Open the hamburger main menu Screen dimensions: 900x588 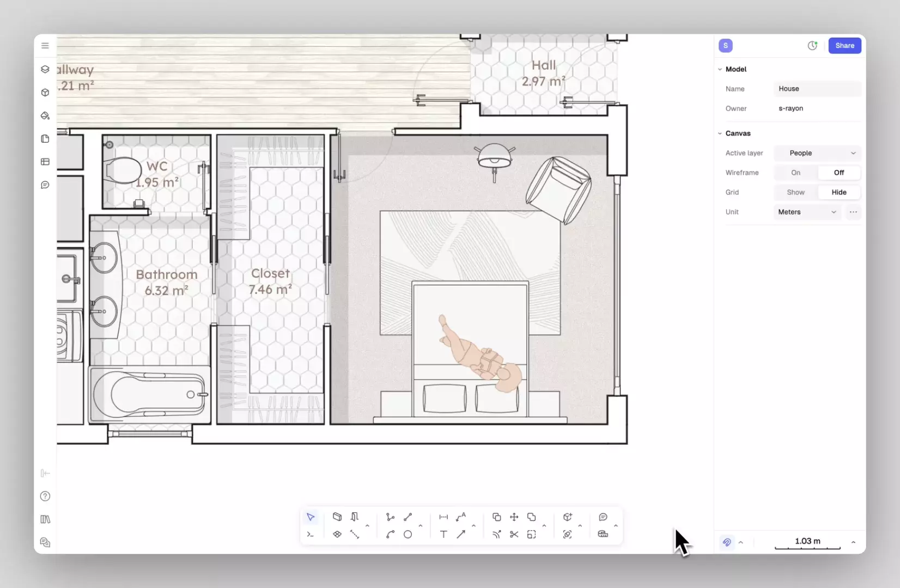tap(45, 46)
